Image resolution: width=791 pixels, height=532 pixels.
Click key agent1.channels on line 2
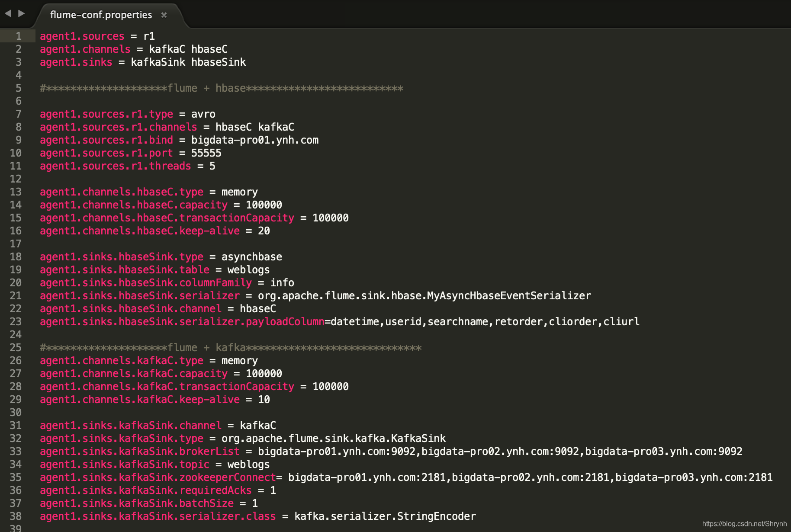pyautogui.click(x=85, y=49)
